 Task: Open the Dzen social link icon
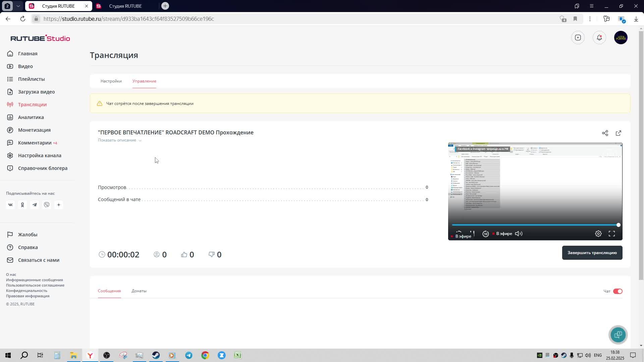pos(59,205)
